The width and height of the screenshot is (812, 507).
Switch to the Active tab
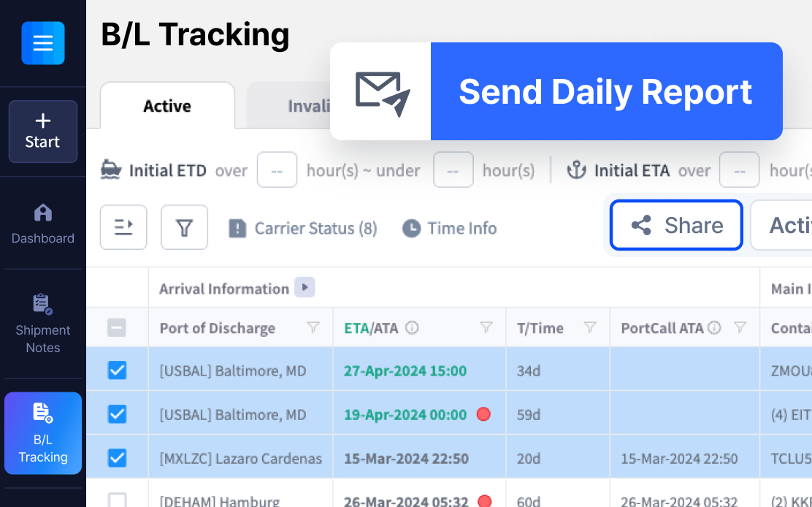coord(167,106)
